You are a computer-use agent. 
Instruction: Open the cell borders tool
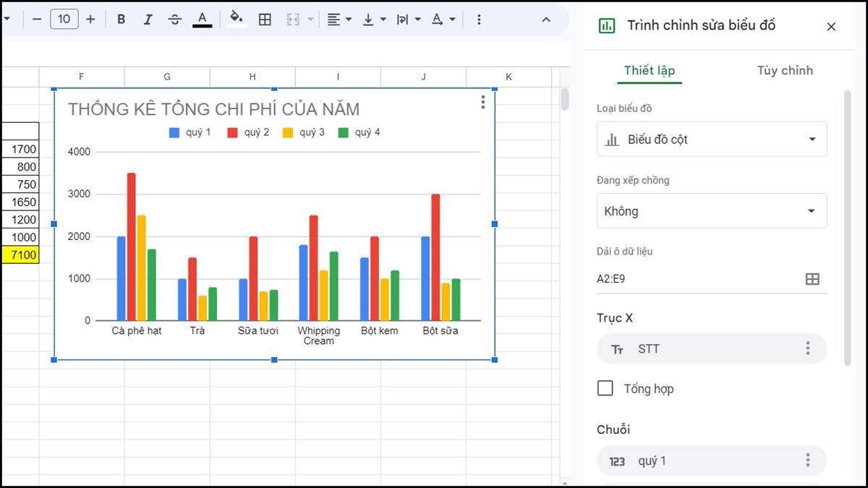(x=265, y=20)
